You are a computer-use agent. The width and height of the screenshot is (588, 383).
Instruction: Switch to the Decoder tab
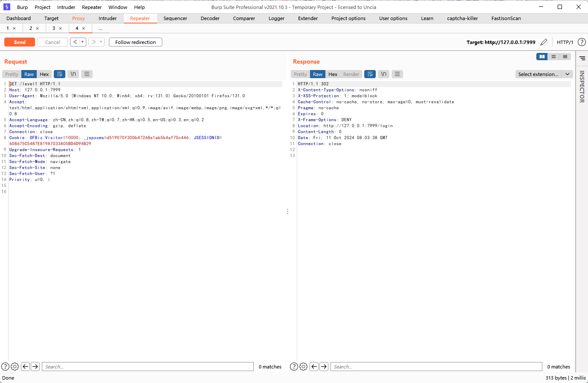tap(210, 18)
